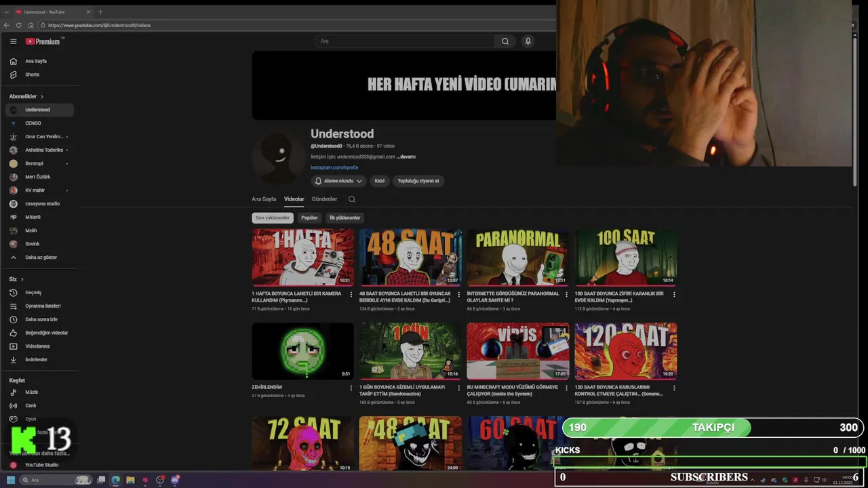
Task: Reload the page with refresh icon
Action: [x=18, y=25]
